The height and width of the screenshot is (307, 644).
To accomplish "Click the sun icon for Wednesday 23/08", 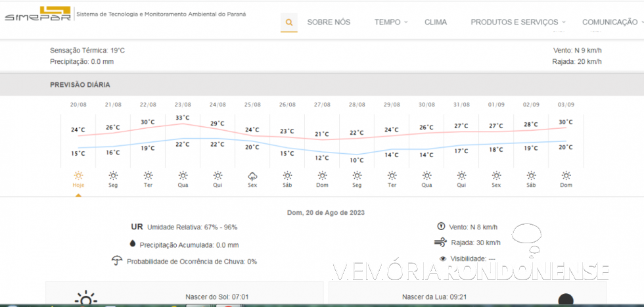I will (x=183, y=176).
